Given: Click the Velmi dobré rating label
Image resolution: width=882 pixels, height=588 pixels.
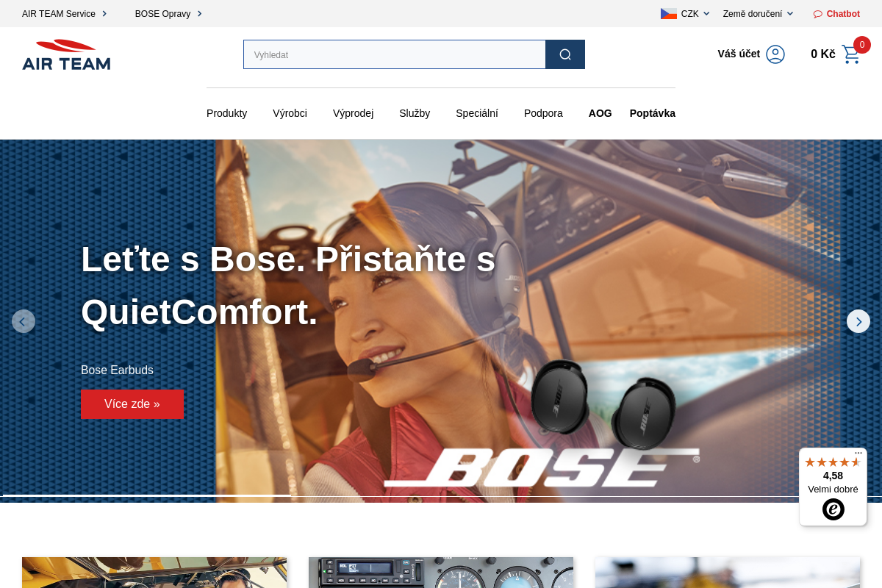Looking at the screenshot, I should click(833, 490).
